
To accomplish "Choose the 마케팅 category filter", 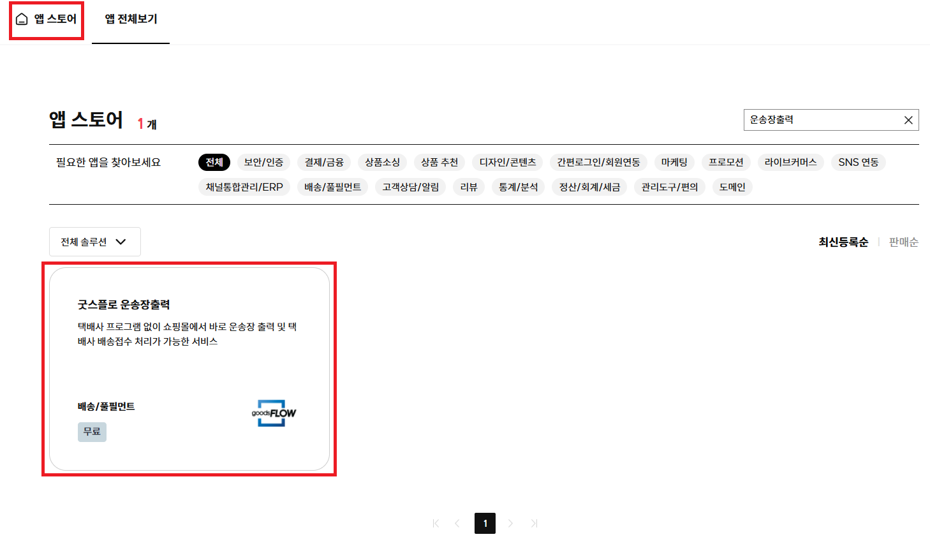I will (674, 162).
